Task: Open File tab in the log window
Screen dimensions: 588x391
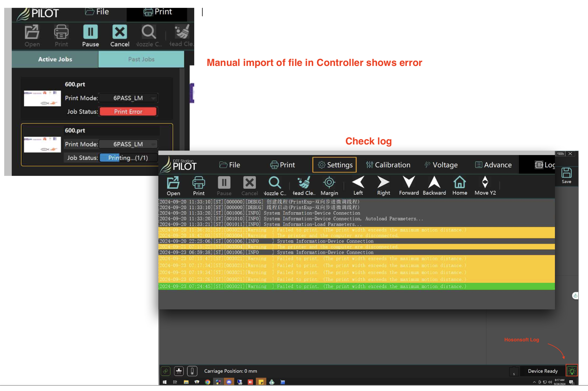Action: click(x=230, y=165)
